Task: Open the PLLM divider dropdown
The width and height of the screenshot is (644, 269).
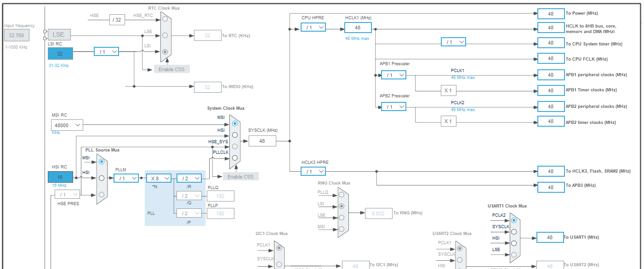Action: pos(125,178)
